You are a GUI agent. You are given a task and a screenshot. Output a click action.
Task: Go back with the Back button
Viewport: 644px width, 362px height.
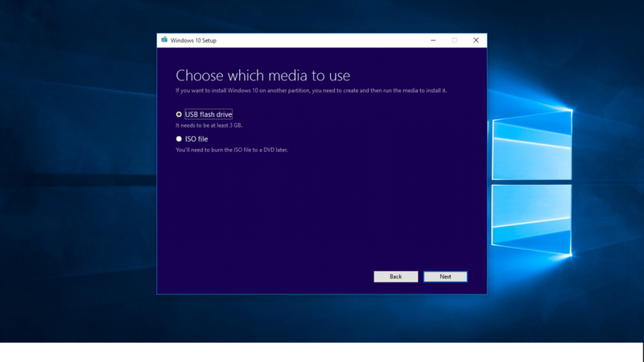pos(395,277)
